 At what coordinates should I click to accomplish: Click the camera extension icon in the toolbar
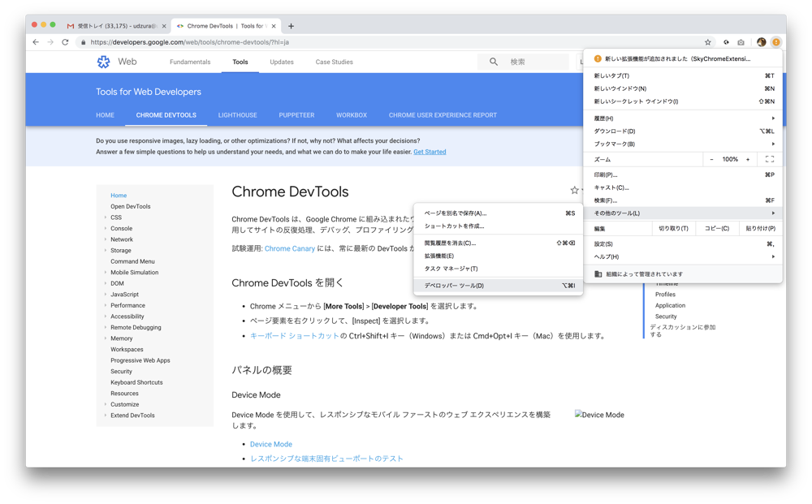(741, 42)
